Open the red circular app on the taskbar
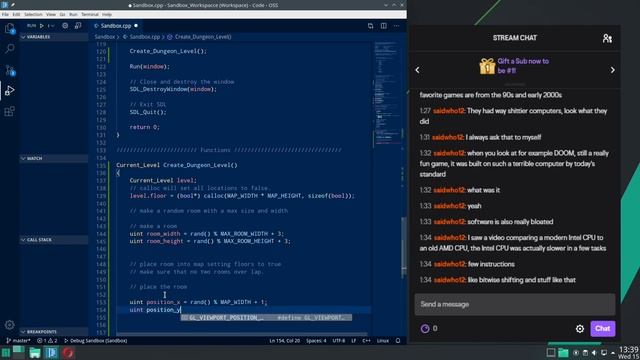 click(68, 353)
